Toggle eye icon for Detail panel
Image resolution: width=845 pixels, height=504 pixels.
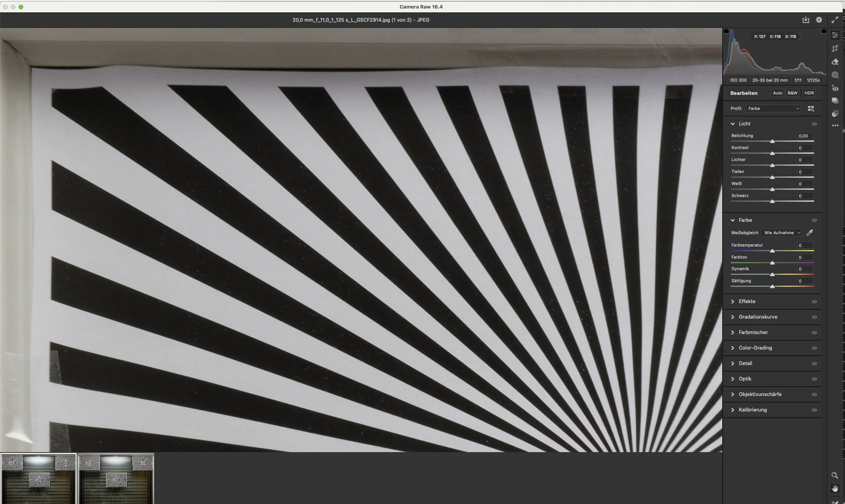click(x=814, y=363)
